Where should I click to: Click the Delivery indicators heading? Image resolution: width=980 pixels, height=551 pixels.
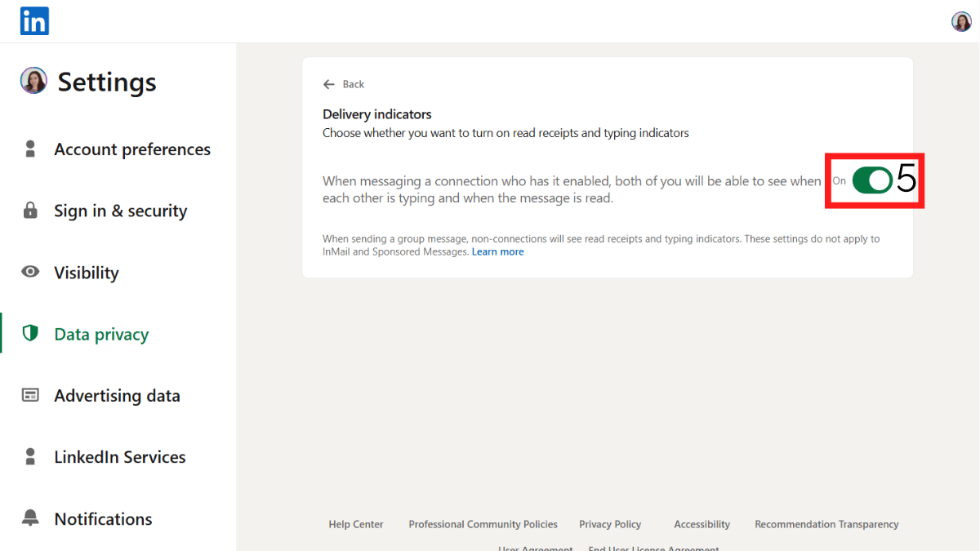[377, 114]
